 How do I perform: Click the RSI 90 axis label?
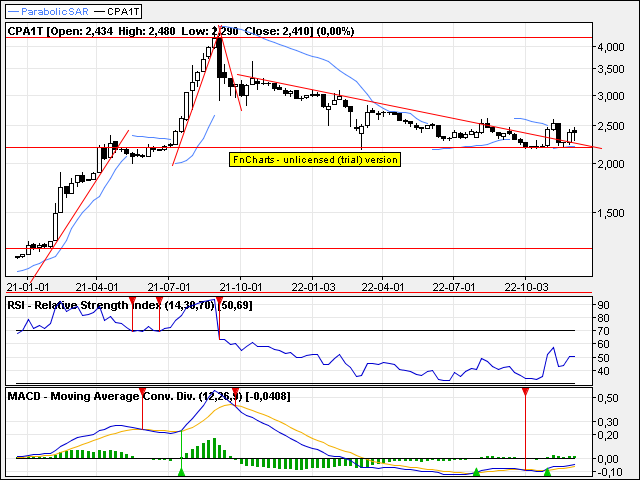click(x=604, y=305)
